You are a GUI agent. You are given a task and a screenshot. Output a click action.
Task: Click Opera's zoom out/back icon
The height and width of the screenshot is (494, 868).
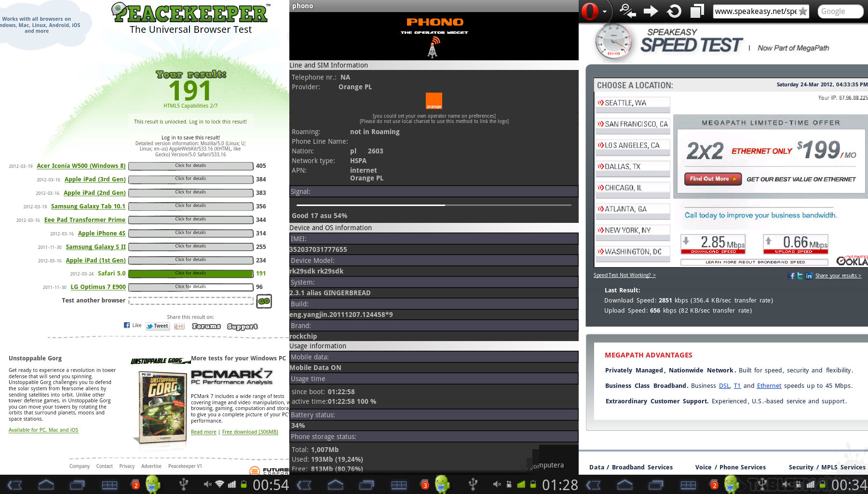[627, 11]
